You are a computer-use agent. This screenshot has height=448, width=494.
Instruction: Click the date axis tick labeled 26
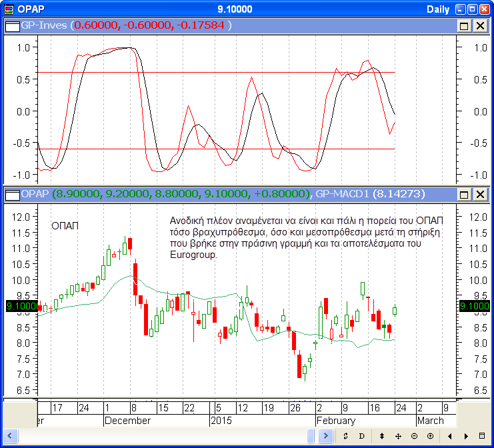click(x=295, y=408)
